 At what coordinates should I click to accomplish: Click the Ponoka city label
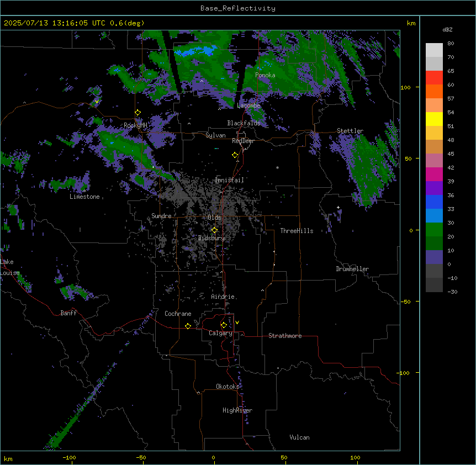265,75
